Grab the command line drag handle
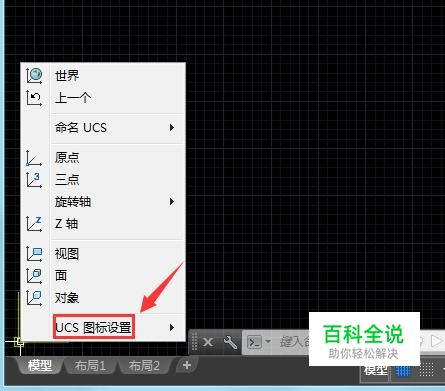This screenshot has height=391, width=445. click(194, 342)
